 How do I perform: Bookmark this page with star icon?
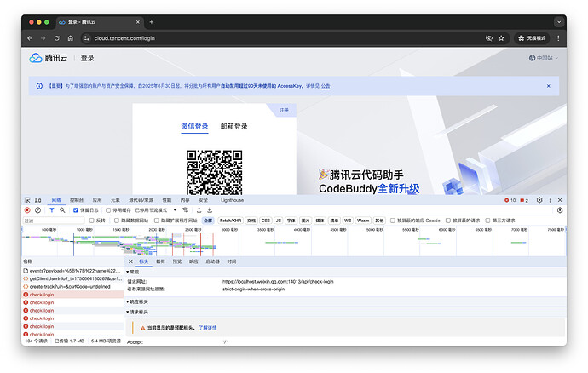click(501, 38)
